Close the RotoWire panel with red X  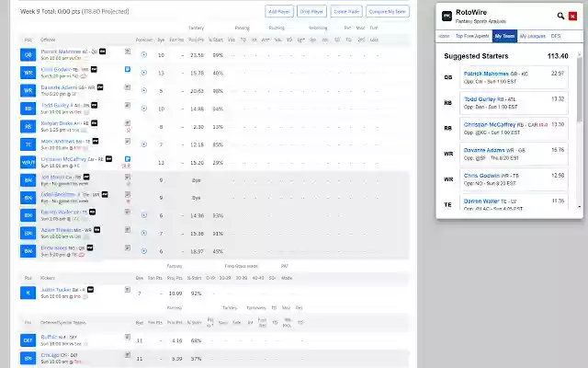[x=572, y=16]
